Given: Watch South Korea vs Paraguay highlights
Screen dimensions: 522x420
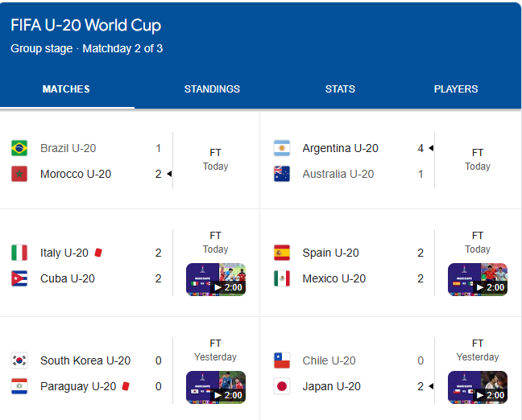Looking at the screenshot, I should (x=215, y=387).
